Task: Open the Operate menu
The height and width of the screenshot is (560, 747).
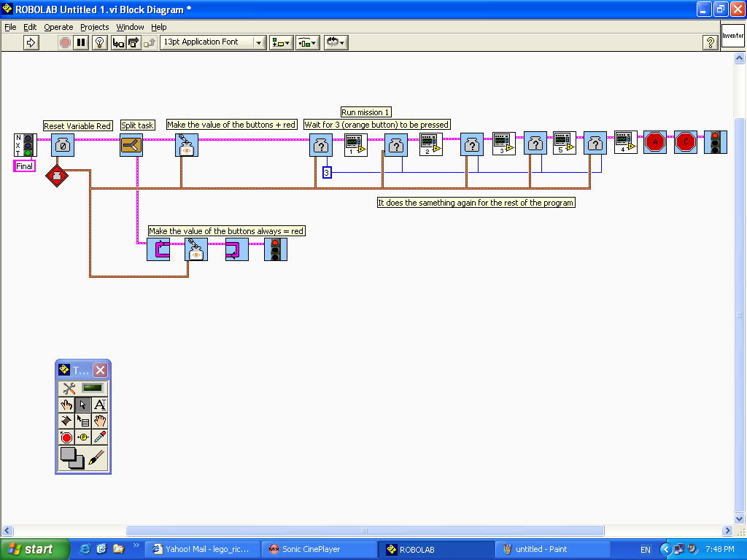Action: [x=58, y=27]
